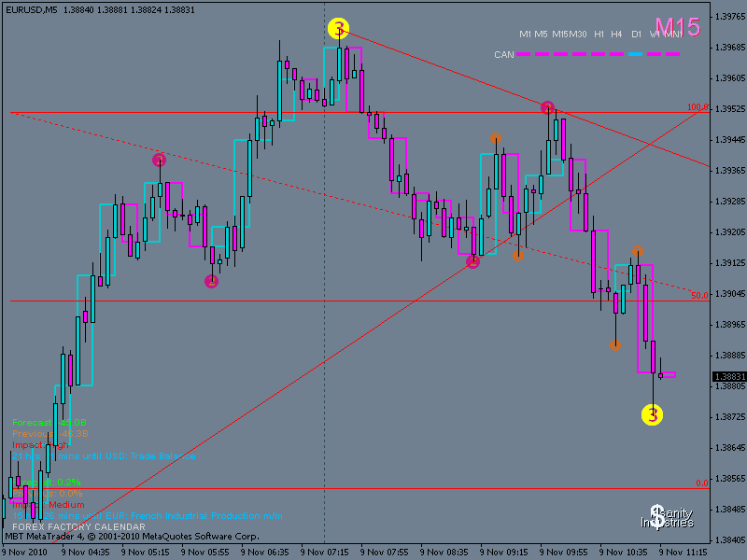Viewport: 747px width, 560px height.
Task: Click price axis value 1.38645
Action: (x=730, y=448)
